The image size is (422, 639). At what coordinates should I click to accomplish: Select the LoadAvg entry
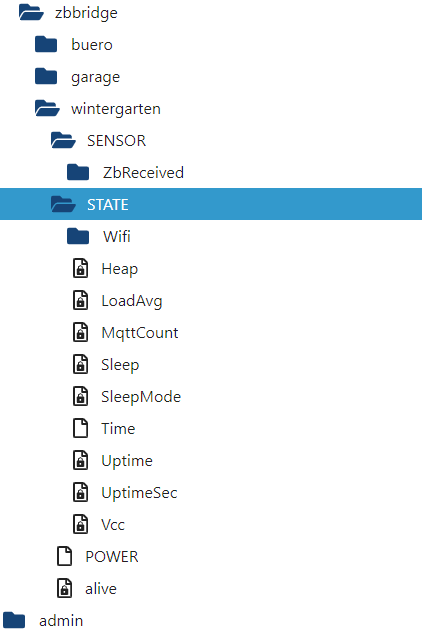pos(132,301)
